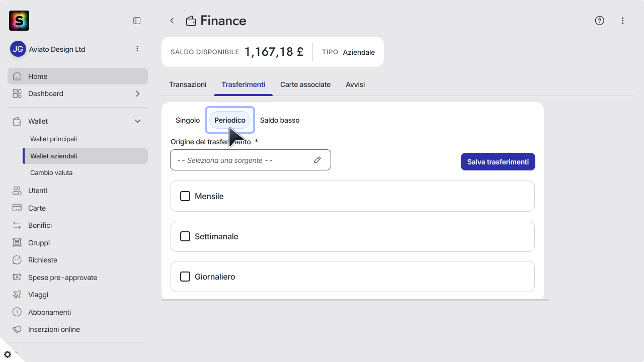
Task: Click the app logo icon
Action: pos(19,21)
